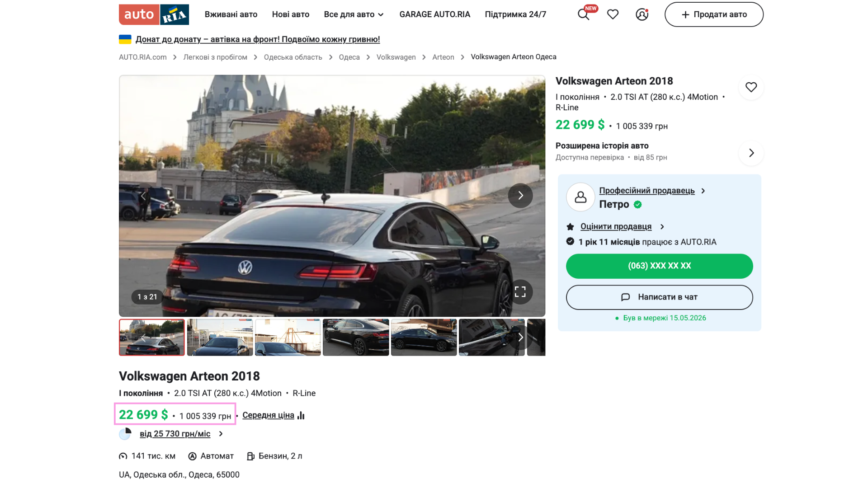Open Підтримка 24/7 menu item

point(515,14)
